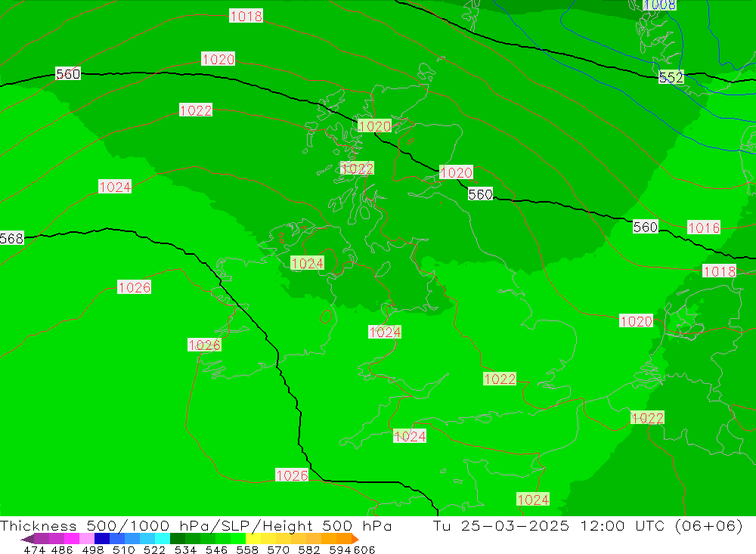Click the 552 height contour label

[x=671, y=77]
